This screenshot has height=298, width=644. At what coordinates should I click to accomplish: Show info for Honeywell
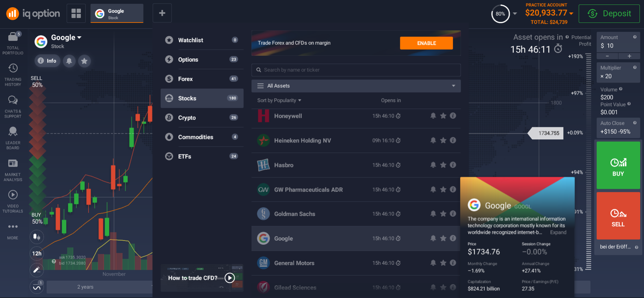(453, 116)
